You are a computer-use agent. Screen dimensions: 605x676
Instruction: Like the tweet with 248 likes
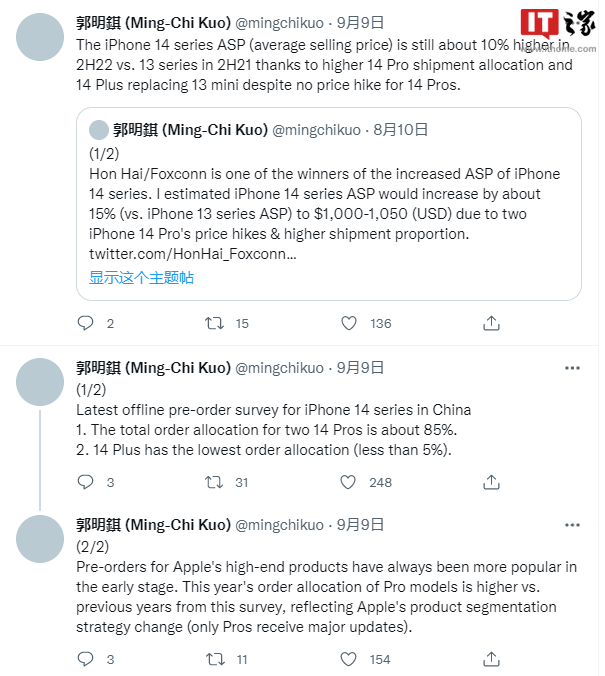point(349,482)
